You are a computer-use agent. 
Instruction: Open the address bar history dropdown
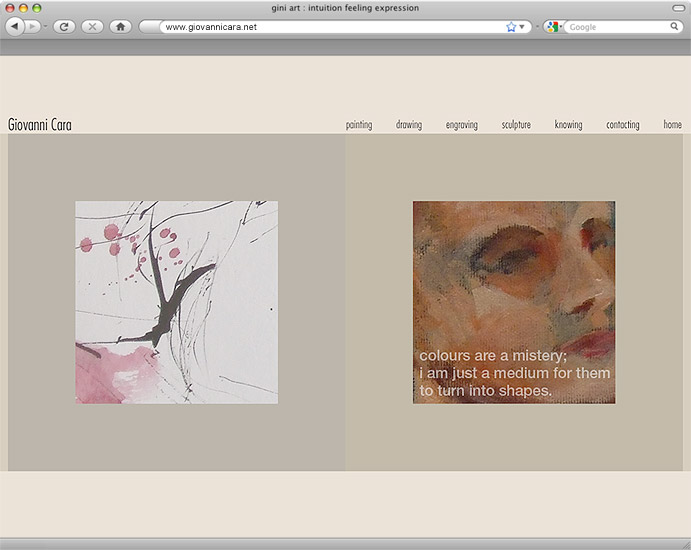click(522, 27)
